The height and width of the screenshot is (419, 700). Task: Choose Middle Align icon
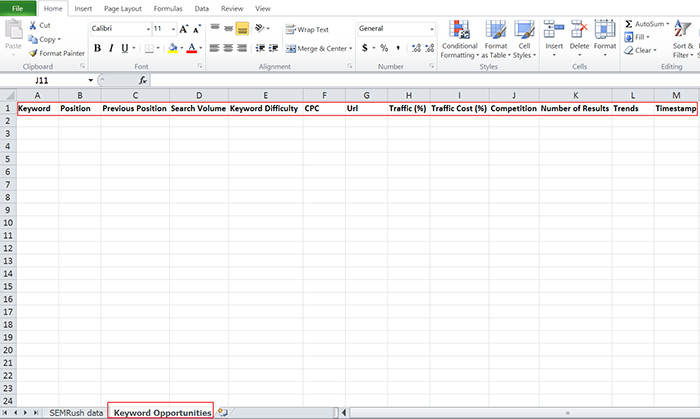coord(229,28)
